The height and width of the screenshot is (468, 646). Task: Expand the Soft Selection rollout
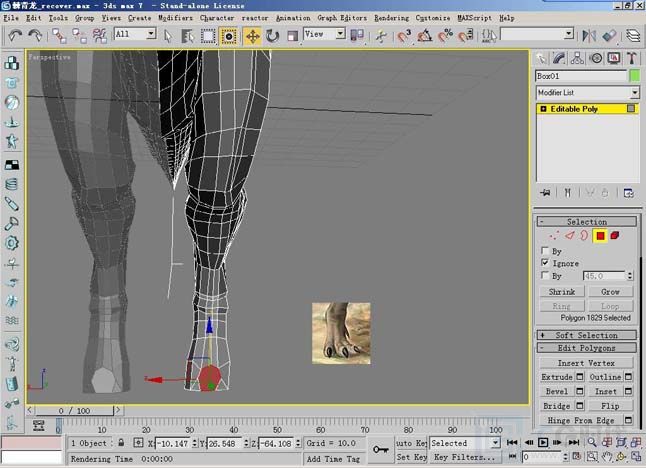586,335
